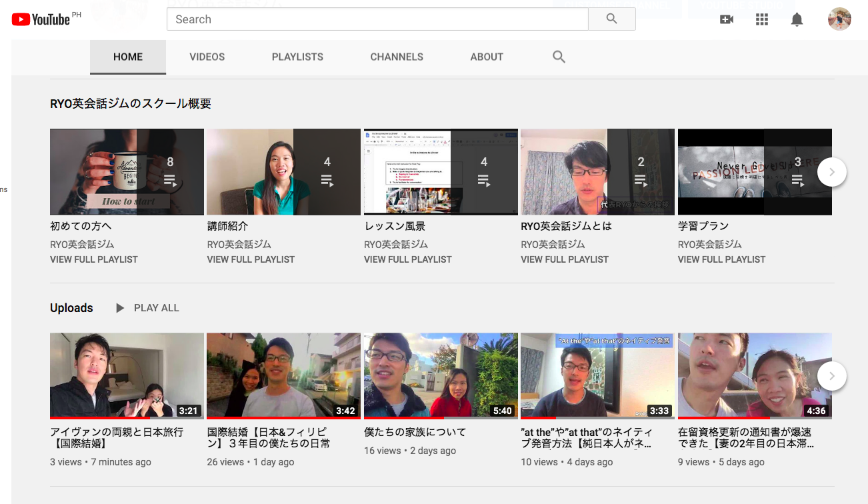The width and height of the screenshot is (868, 504).
Task: Open the mug How to start playlist thumbnail
Action: [x=127, y=172]
